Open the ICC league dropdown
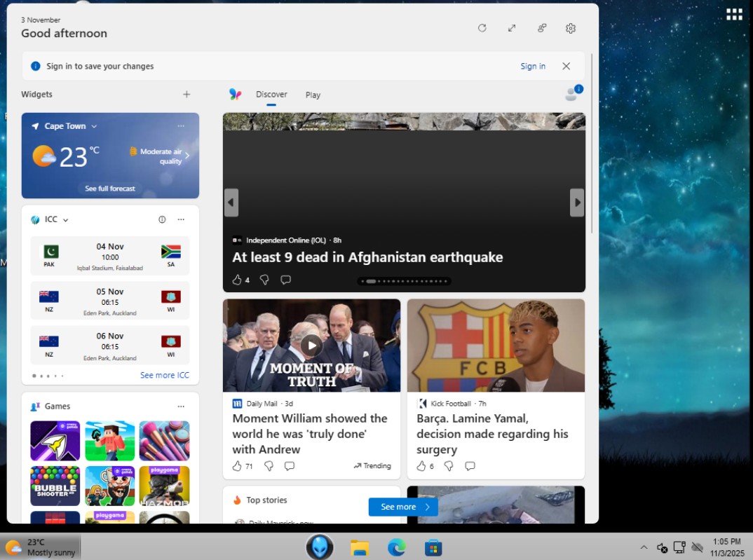Image resolution: width=753 pixels, height=560 pixels. [x=66, y=220]
